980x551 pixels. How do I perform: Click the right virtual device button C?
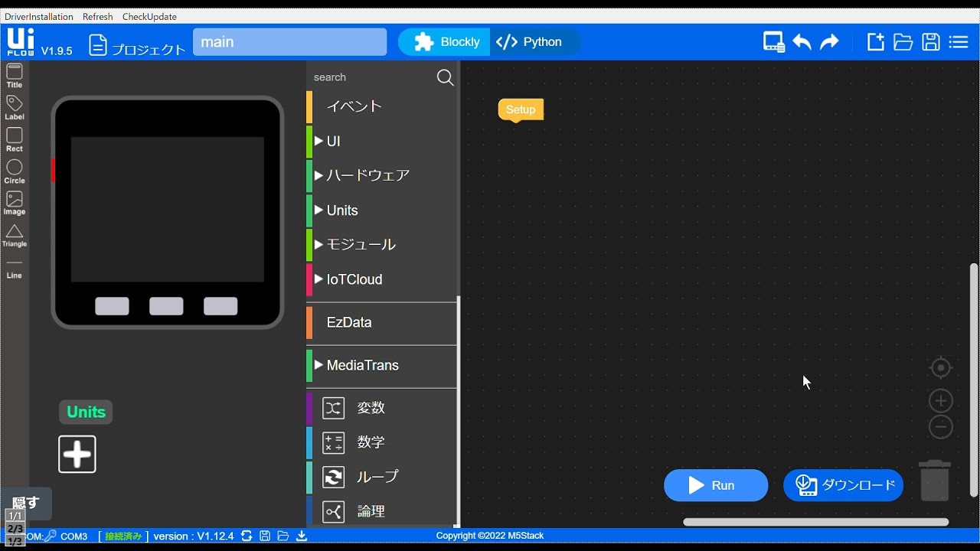(220, 306)
